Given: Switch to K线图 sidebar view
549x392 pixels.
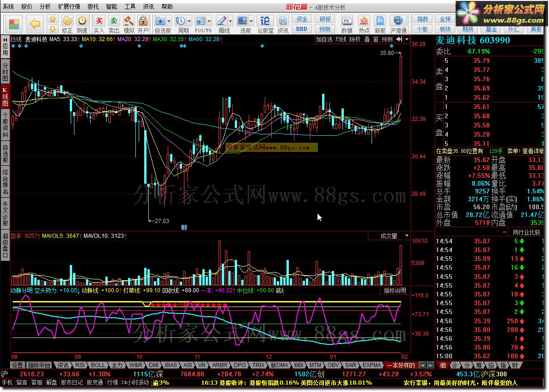Looking at the screenshot, I should [5, 97].
